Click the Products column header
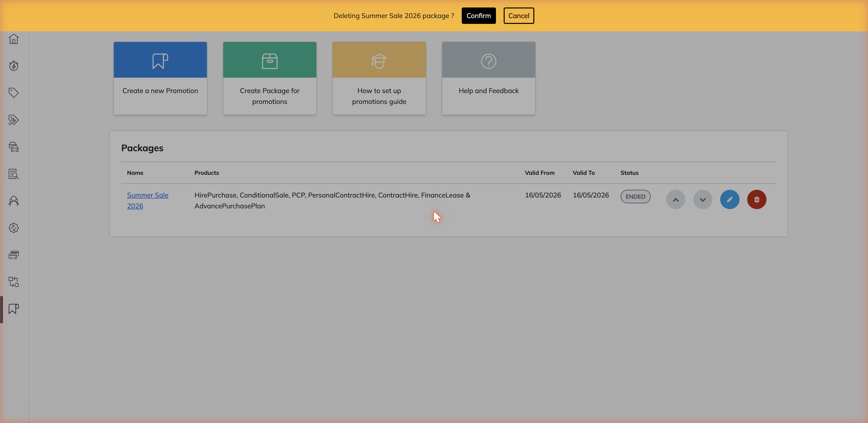The width and height of the screenshot is (868, 423). 207,173
